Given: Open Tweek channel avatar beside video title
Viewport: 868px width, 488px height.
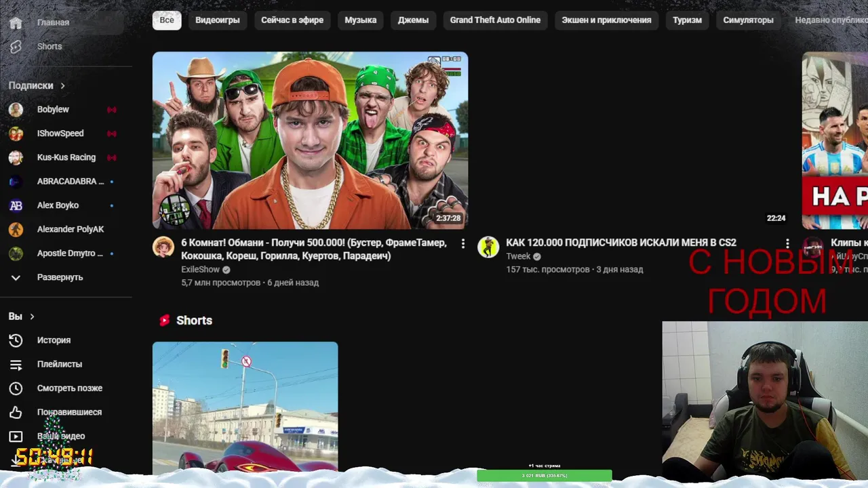Looking at the screenshot, I should tap(488, 247).
